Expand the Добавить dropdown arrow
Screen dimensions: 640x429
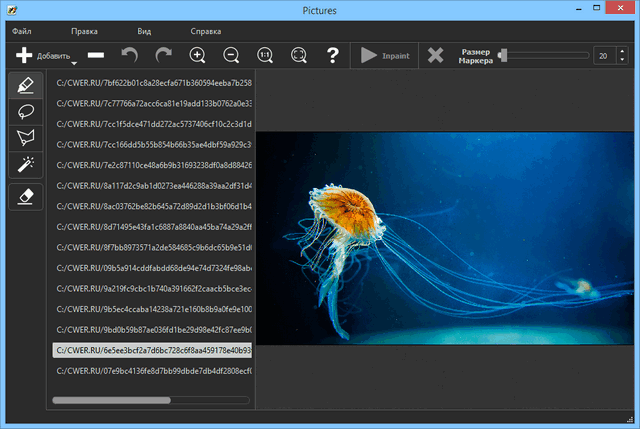74,63
